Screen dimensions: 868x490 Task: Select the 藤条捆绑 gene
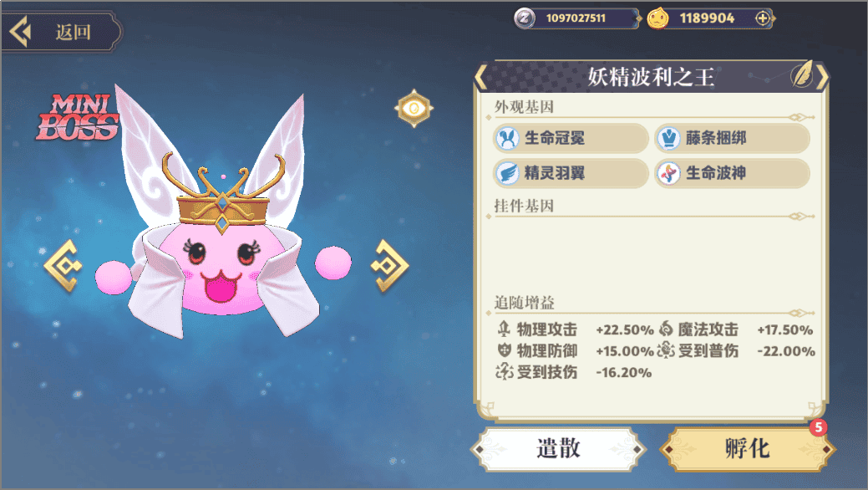coord(732,138)
